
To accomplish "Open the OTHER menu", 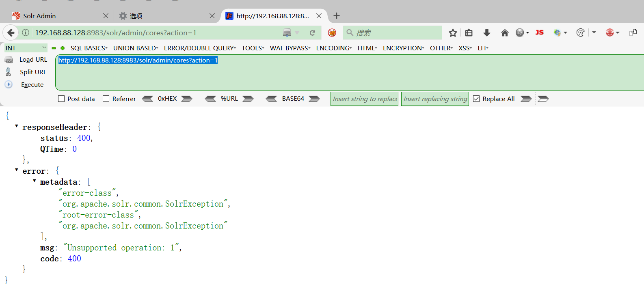I will (441, 48).
